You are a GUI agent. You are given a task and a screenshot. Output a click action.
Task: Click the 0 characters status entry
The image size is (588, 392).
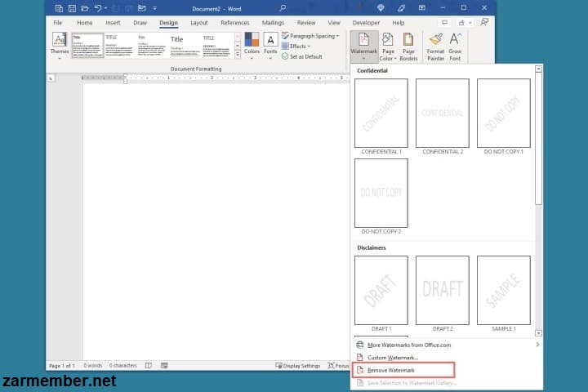(123, 365)
